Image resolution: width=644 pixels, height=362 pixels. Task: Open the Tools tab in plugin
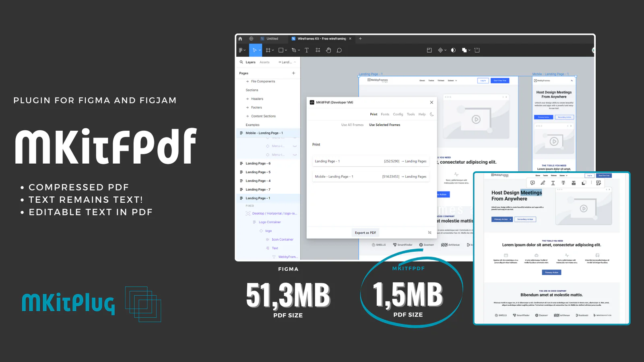(x=411, y=114)
